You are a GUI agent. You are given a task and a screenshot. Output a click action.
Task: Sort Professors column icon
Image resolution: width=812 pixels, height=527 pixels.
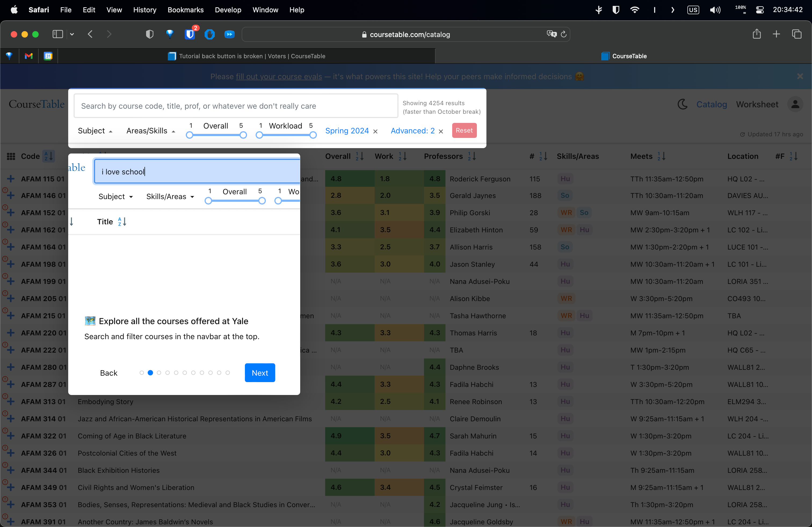(x=472, y=156)
